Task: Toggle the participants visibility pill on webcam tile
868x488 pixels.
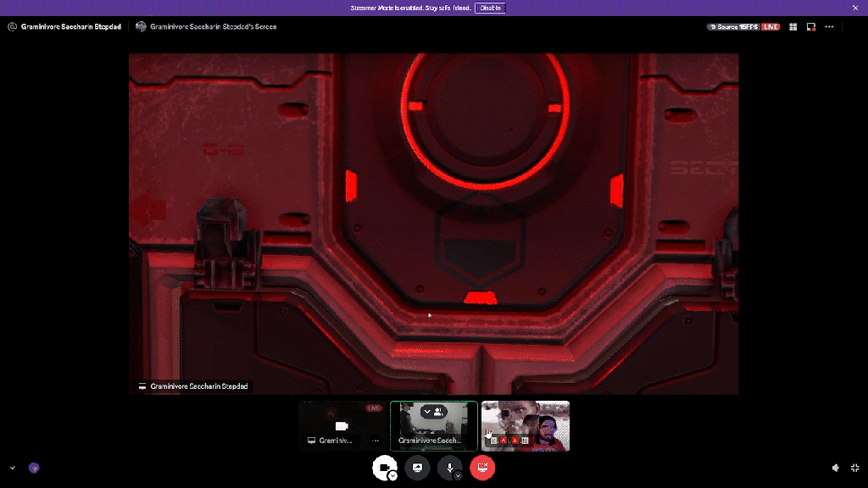Action: [x=433, y=411]
